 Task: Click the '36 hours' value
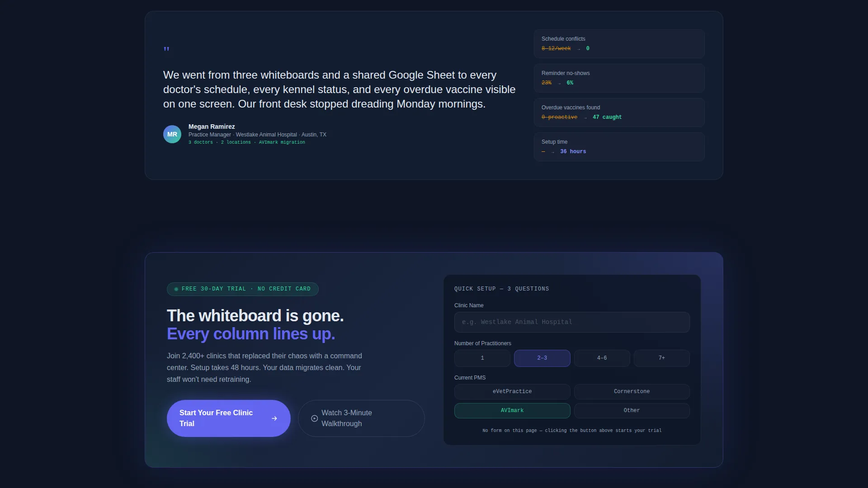coord(573,152)
